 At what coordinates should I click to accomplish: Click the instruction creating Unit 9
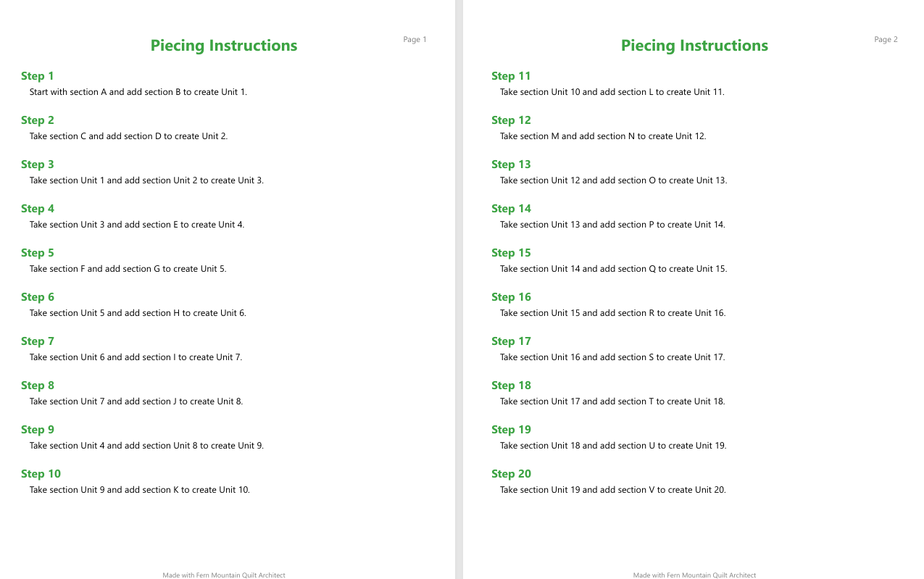pyautogui.click(x=146, y=446)
